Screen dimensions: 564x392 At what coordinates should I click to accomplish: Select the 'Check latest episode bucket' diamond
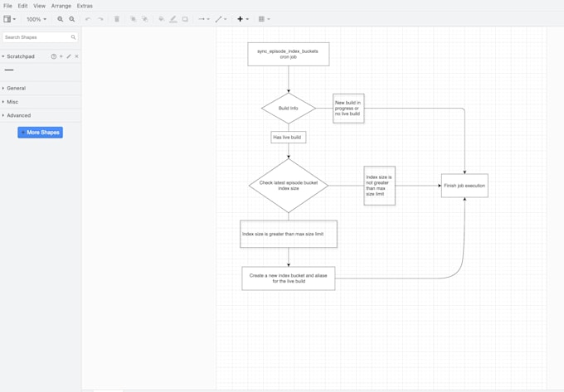click(x=289, y=186)
